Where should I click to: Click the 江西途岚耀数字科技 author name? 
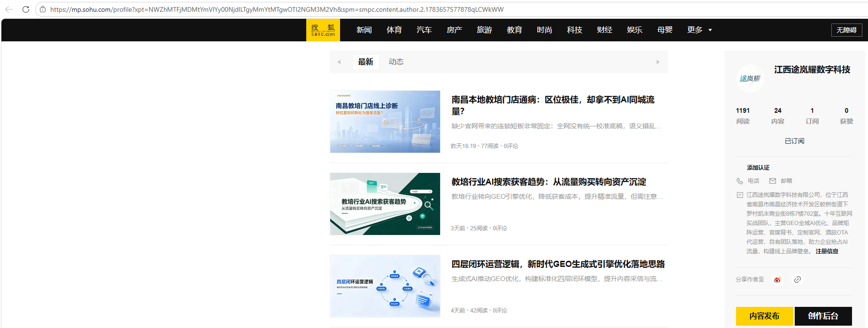[812, 70]
